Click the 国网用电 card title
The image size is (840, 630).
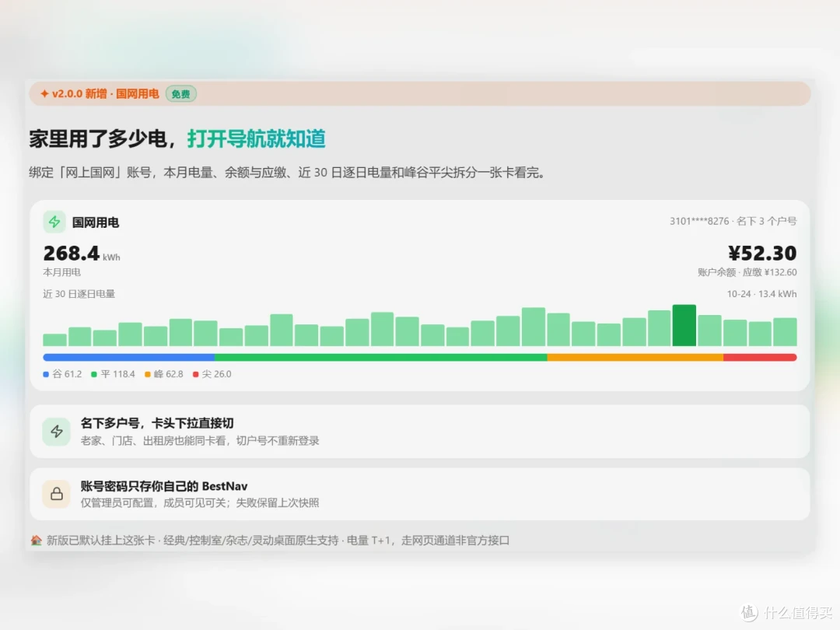96,222
